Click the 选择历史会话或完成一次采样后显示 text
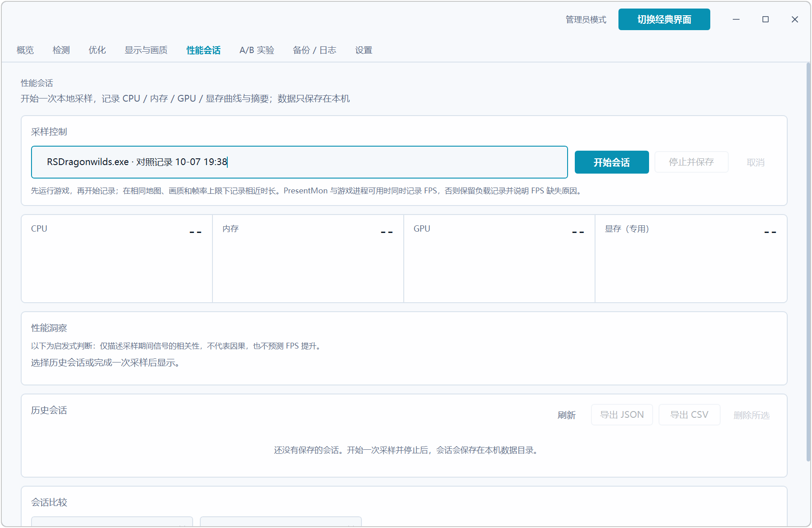The image size is (812, 528). pos(107,362)
